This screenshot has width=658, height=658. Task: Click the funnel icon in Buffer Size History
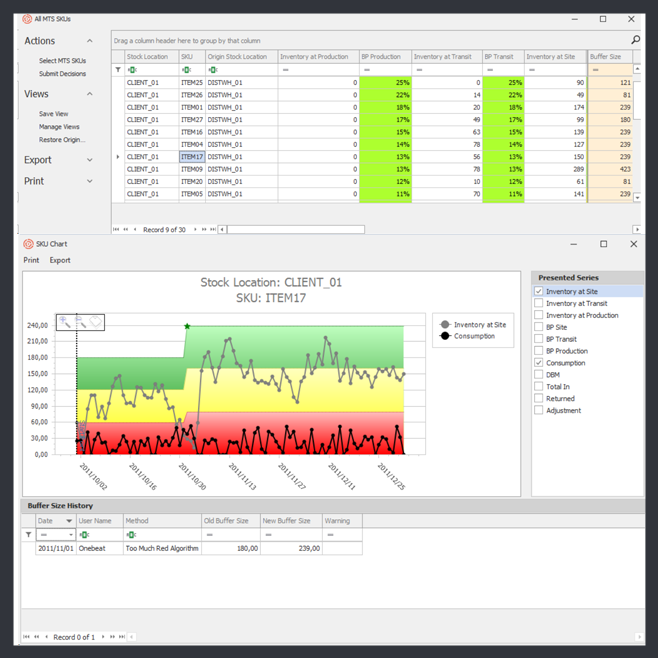click(28, 535)
